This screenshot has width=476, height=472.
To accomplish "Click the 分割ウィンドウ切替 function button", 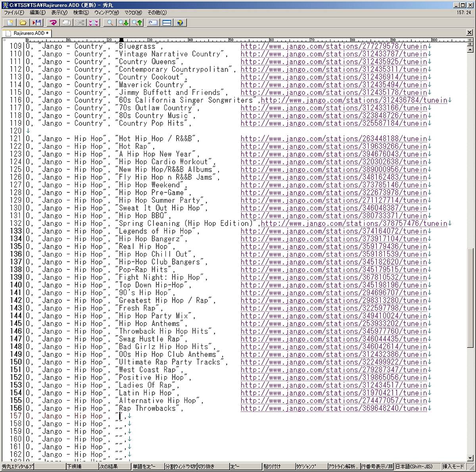I will pyautogui.click(x=180, y=466).
